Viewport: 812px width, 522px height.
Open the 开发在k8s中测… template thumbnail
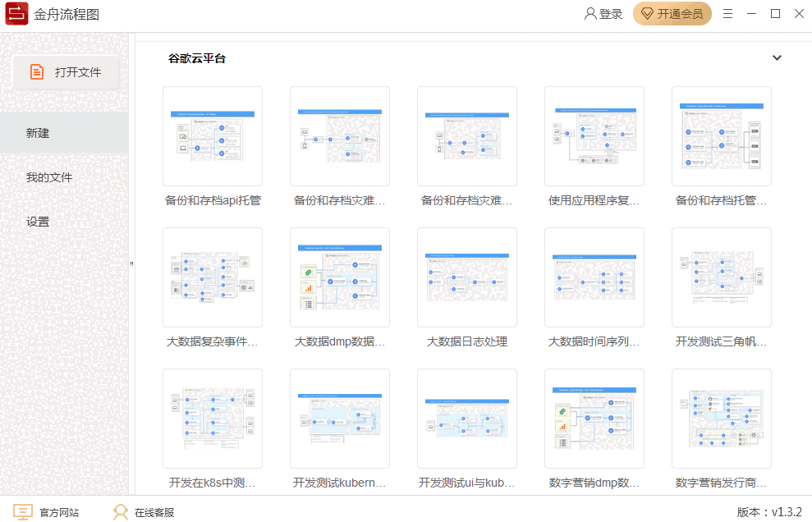(x=213, y=419)
